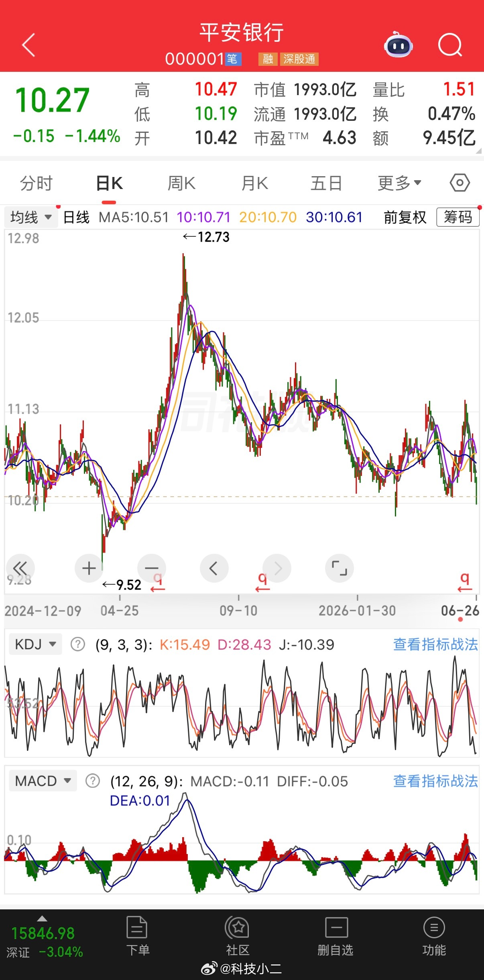The height and width of the screenshot is (980, 484).
Task: Enter fullscreen chart view
Action: click(x=340, y=568)
